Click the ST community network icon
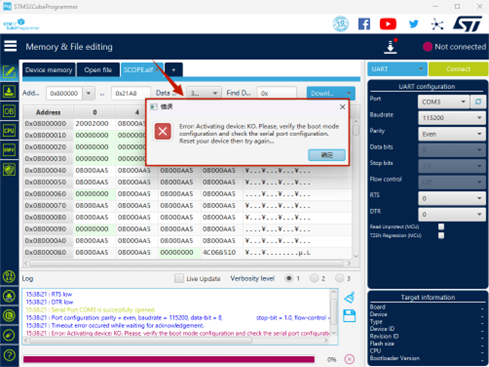The width and height of the screenshot is (489, 367). click(x=437, y=24)
